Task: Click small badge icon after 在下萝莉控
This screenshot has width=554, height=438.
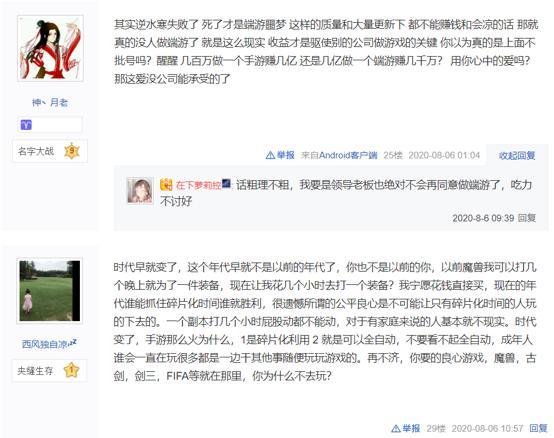Action: tap(226, 184)
